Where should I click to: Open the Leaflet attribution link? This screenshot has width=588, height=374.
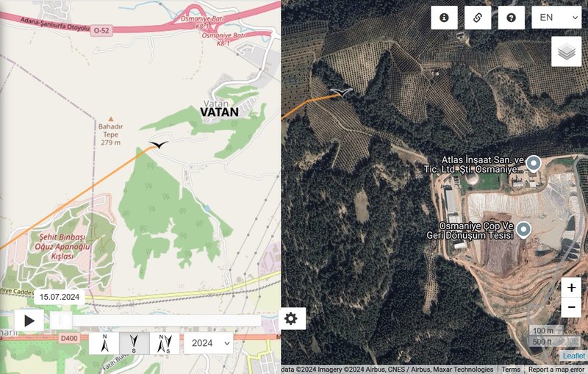coord(574,356)
